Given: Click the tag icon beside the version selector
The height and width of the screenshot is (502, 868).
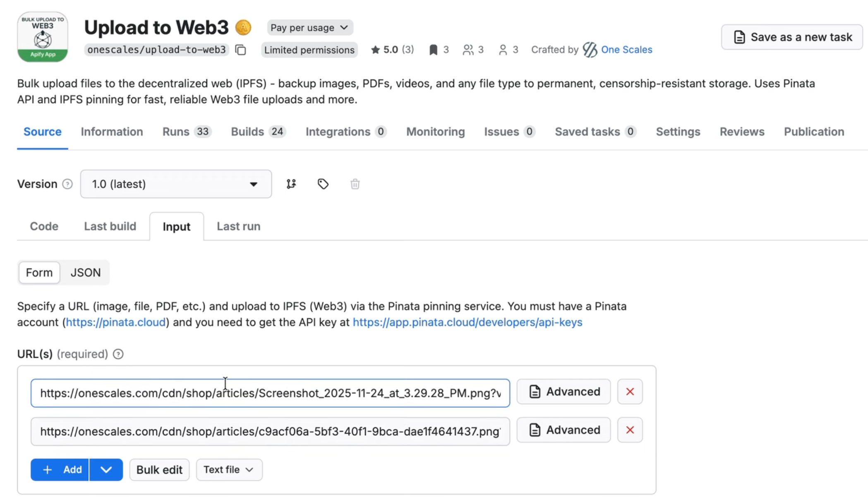Looking at the screenshot, I should click(x=323, y=184).
